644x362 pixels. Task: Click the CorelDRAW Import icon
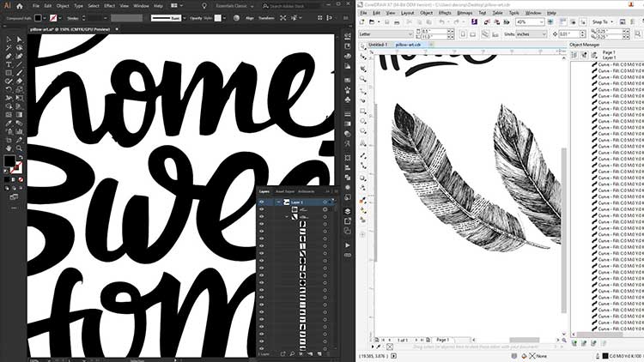pyautogui.click(x=487, y=21)
